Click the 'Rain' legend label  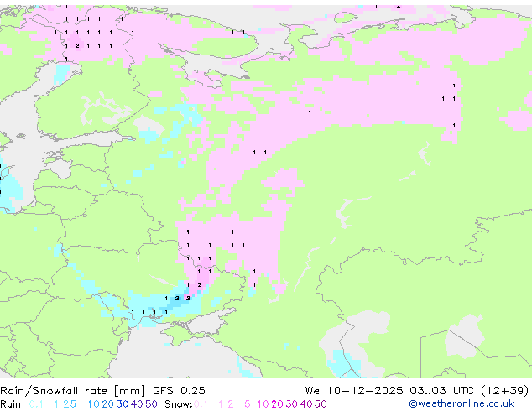click(11, 404)
